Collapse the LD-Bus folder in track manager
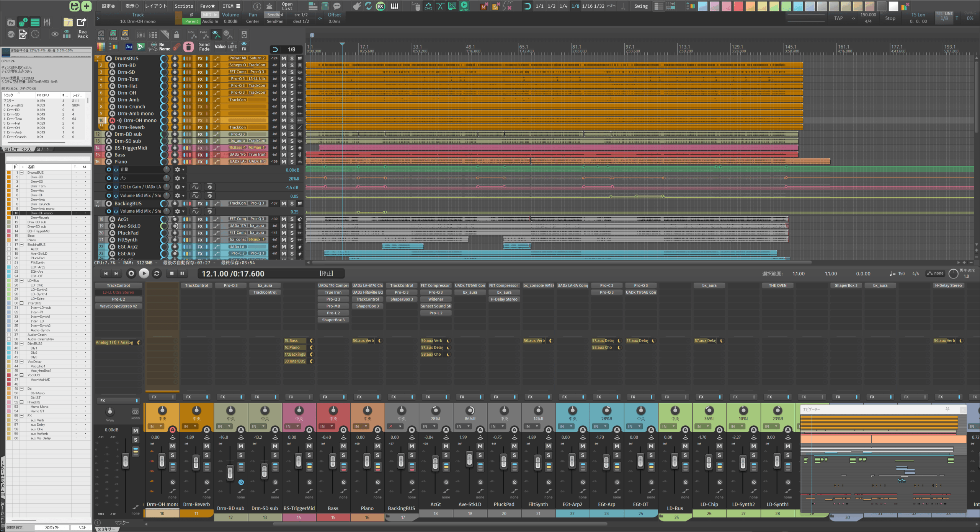The image size is (980, 532). [22, 281]
